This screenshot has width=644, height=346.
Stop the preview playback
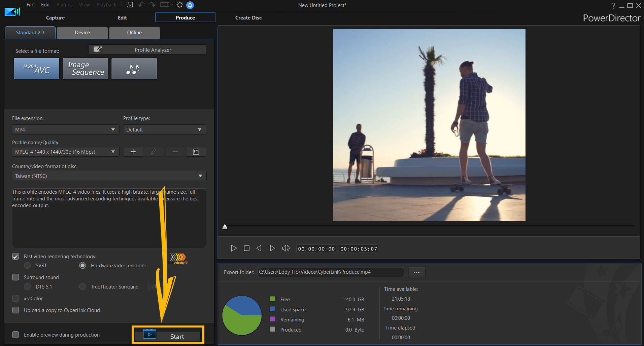[x=247, y=248]
